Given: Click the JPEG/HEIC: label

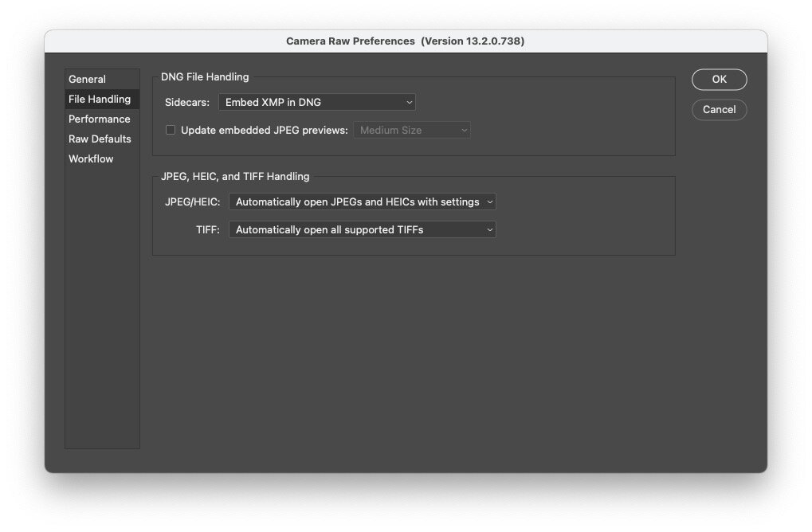Looking at the screenshot, I should (x=192, y=201).
